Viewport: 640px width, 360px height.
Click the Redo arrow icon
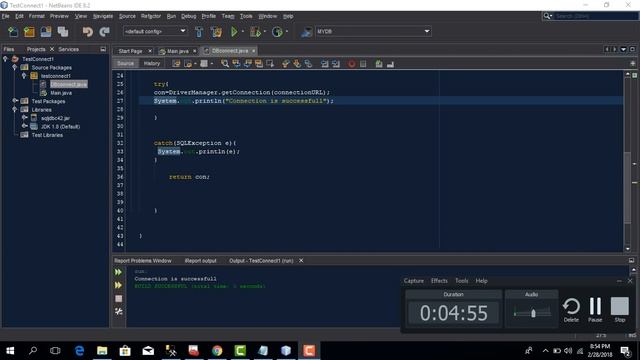[x=104, y=32]
